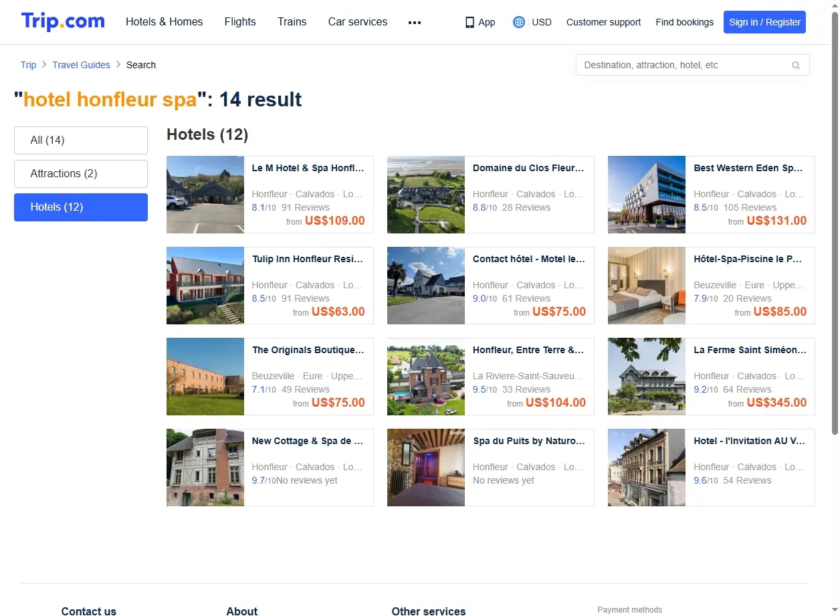Click Tulip Inn Honfleur title

tap(308, 260)
